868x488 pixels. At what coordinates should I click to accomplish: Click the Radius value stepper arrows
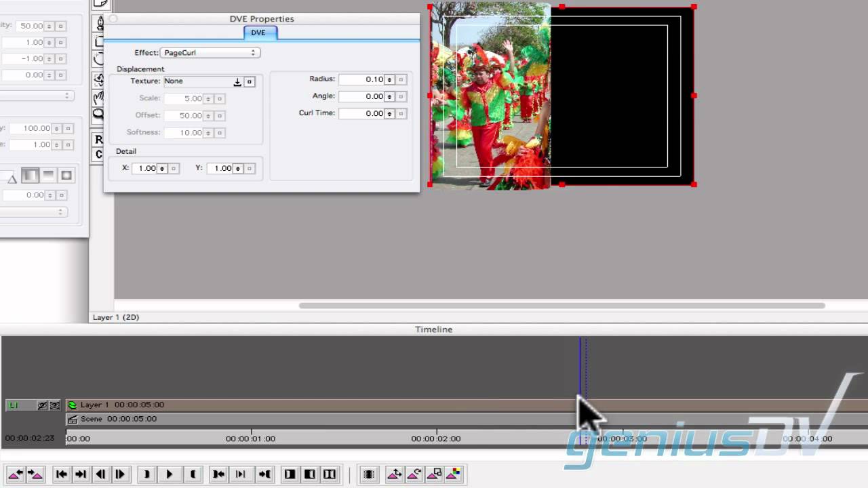[389, 80]
